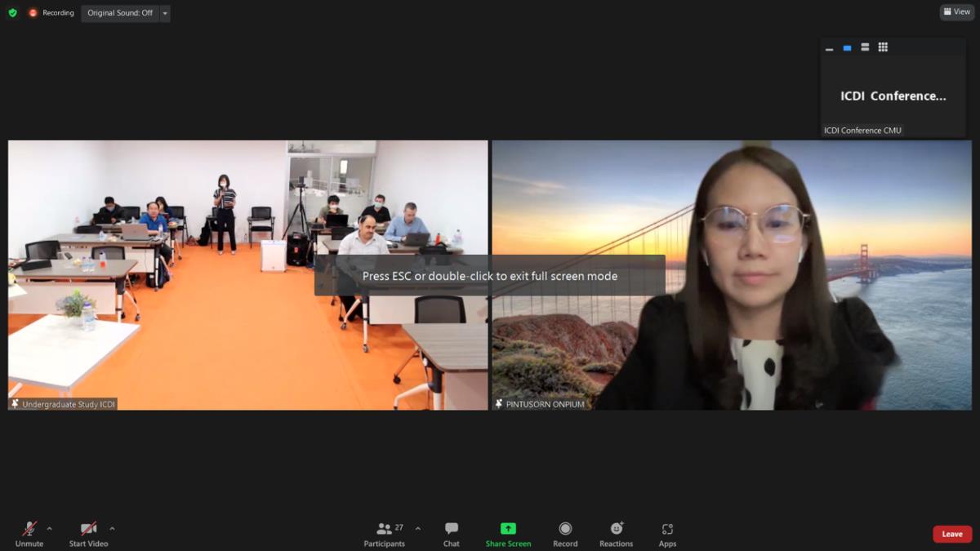The image size is (980, 551).
Task: Switch thumbnails to the grid layout icon
Action: (x=883, y=47)
